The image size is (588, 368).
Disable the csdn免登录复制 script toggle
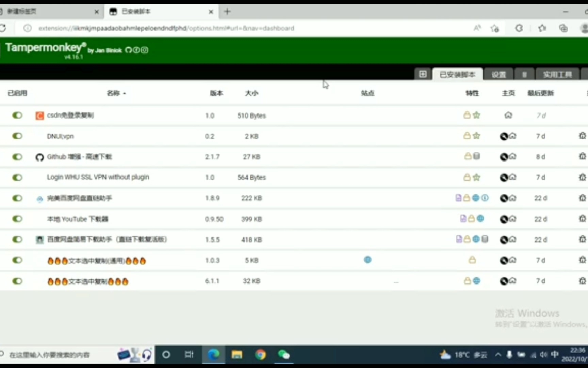click(17, 115)
